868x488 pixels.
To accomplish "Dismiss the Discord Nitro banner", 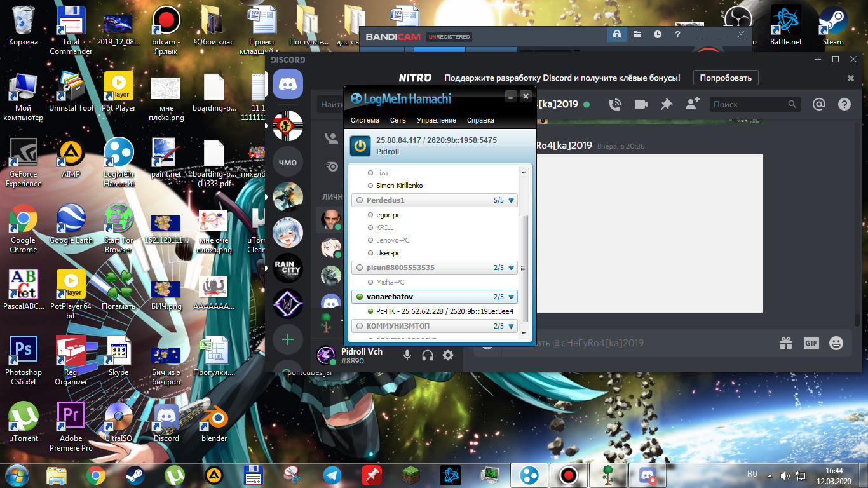I will click(851, 78).
